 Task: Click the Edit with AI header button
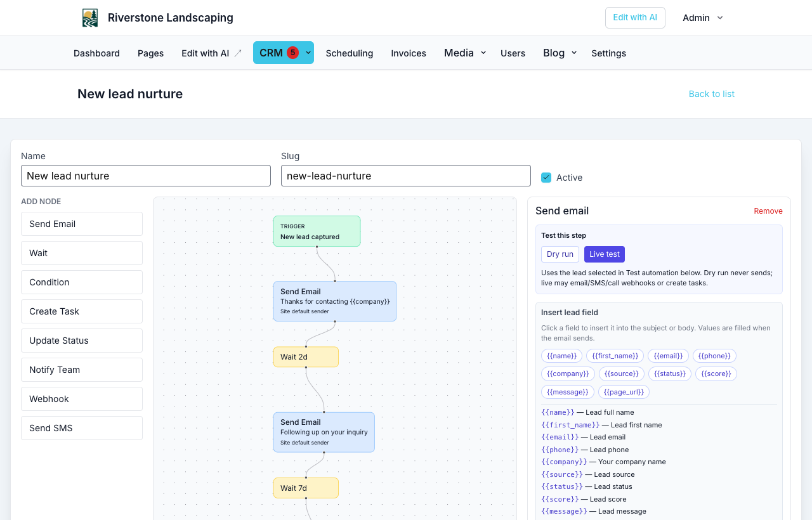tap(635, 18)
